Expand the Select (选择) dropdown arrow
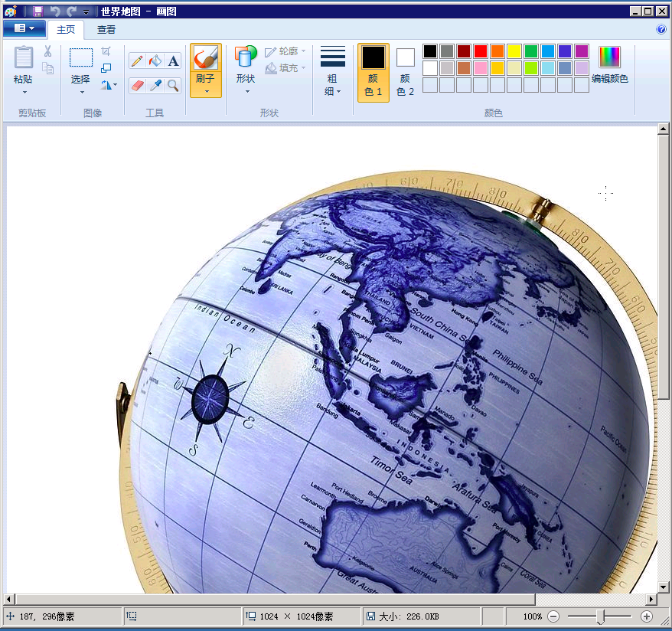The image size is (672, 631). pyautogui.click(x=82, y=92)
